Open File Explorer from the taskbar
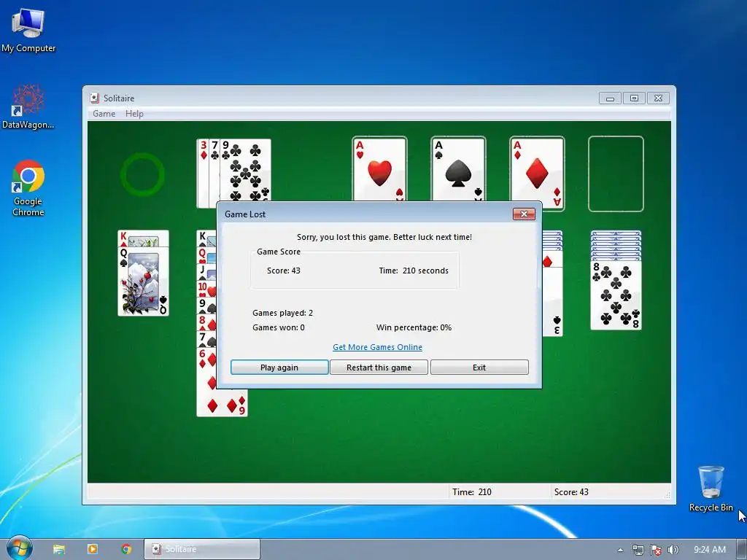This screenshot has width=747, height=560. coord(58,549)
